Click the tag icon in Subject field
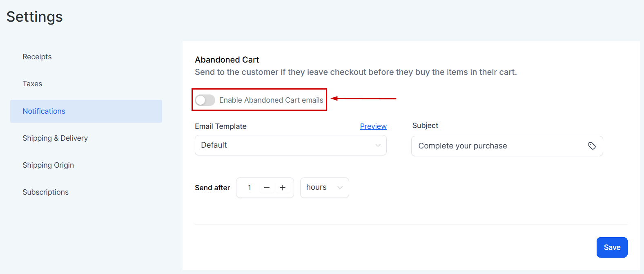The height and width of the screenshot is (274, 644). [x=592, y=146]
